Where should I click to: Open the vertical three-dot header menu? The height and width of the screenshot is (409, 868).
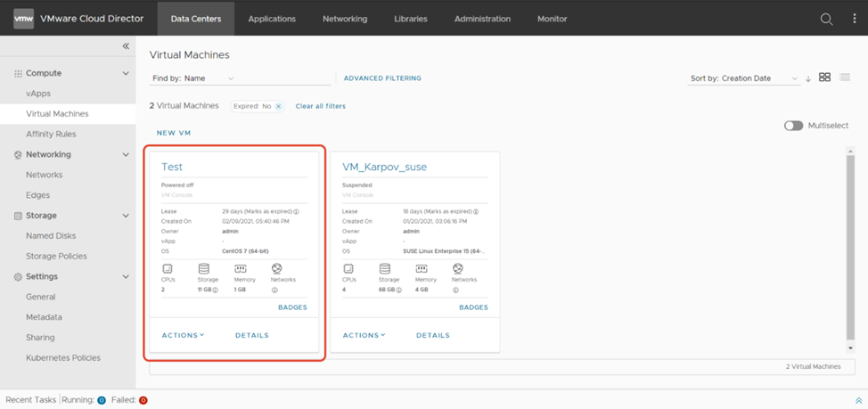click(854, 19)
